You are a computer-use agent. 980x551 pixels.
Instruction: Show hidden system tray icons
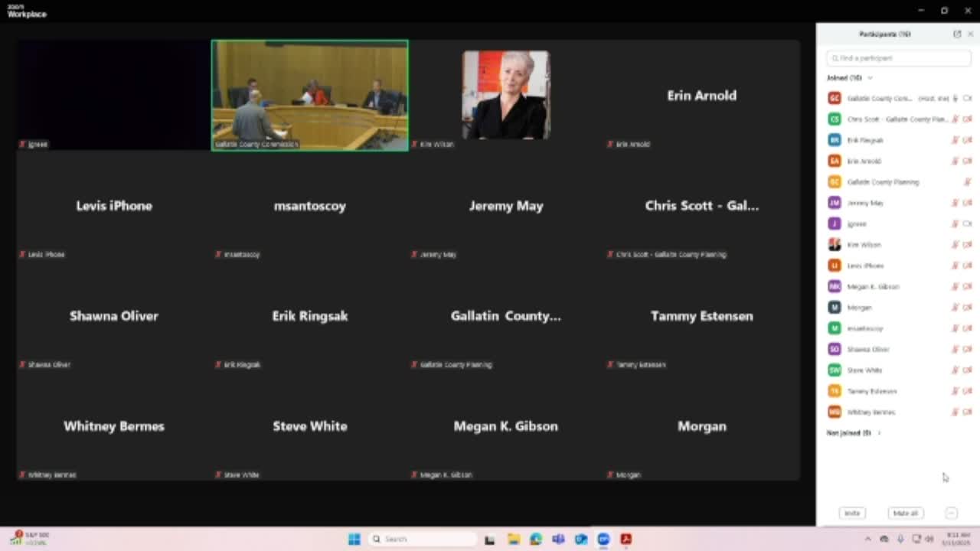tap(867, 540)
